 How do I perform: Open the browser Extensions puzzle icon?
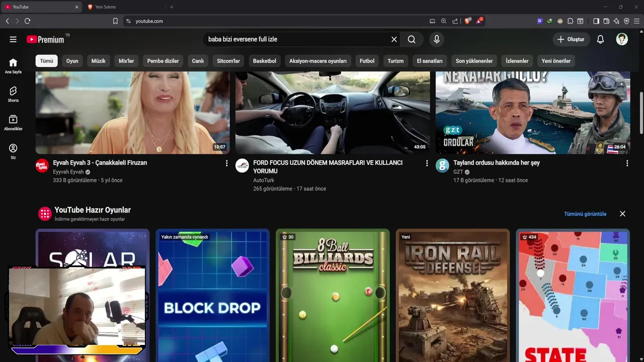[570, 21]
